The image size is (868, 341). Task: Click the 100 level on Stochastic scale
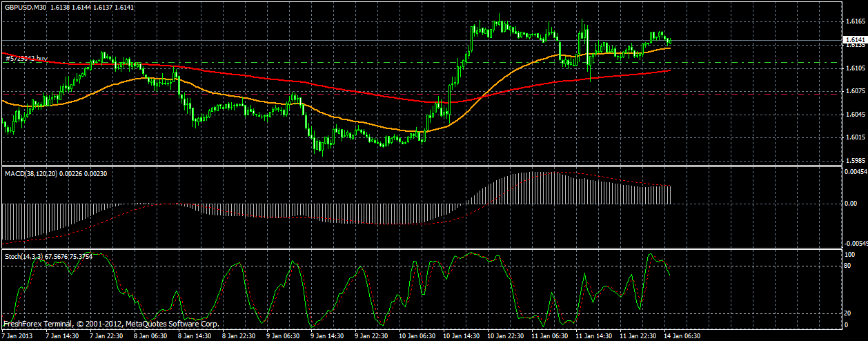pos(849,255)
